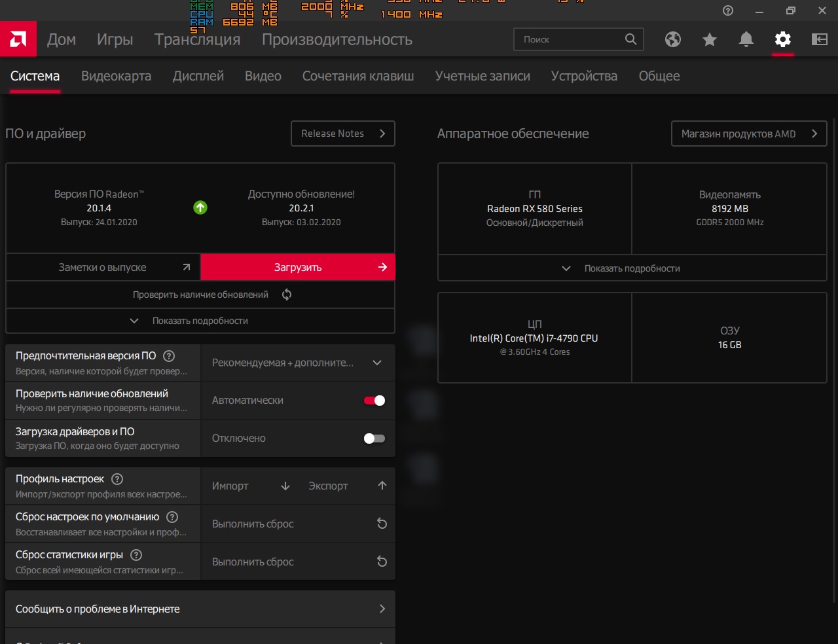Show help for Профиль настроек

[117, 479]
